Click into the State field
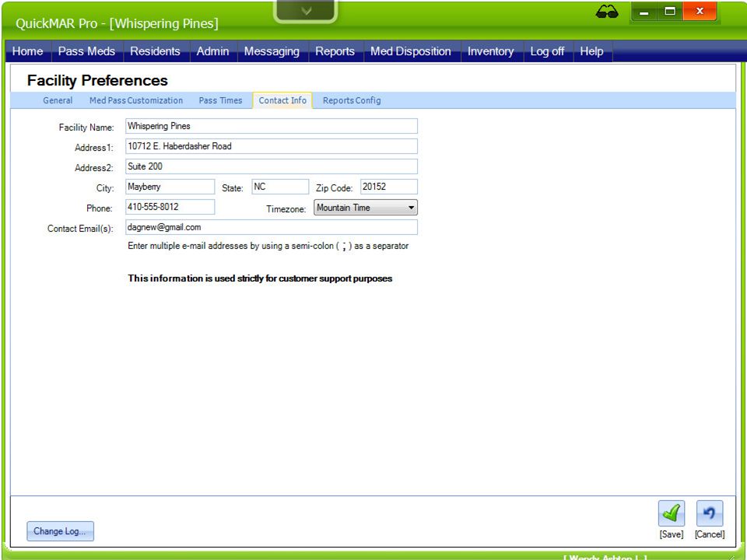Viewport: 747px width, 560px height. (x=280, y=187)
